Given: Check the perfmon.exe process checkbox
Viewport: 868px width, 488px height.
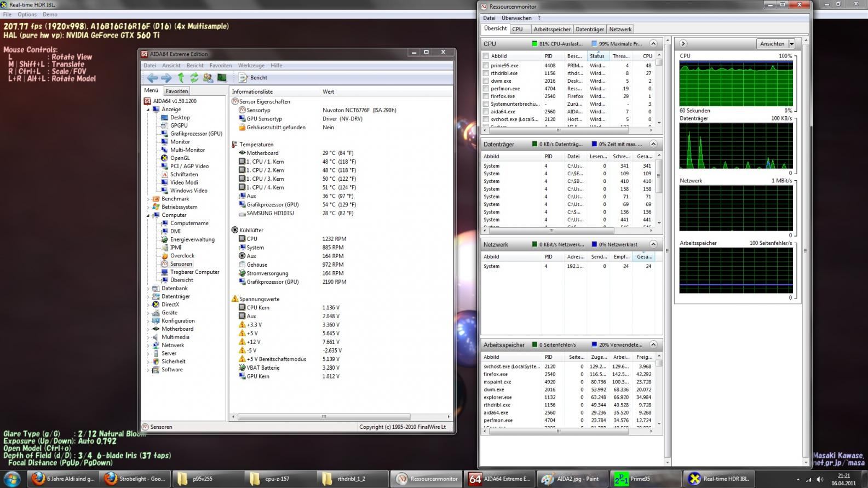Looking at the screenshot, I should (486, 88).
